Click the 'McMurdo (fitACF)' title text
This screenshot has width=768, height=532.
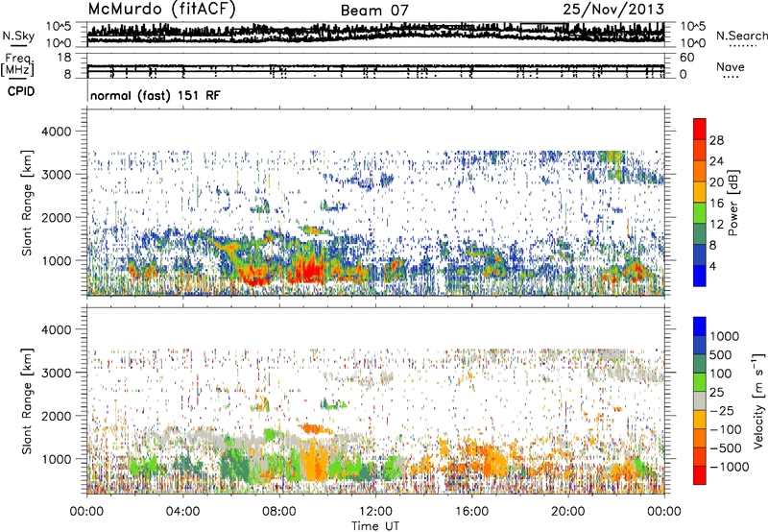point(161,10)
